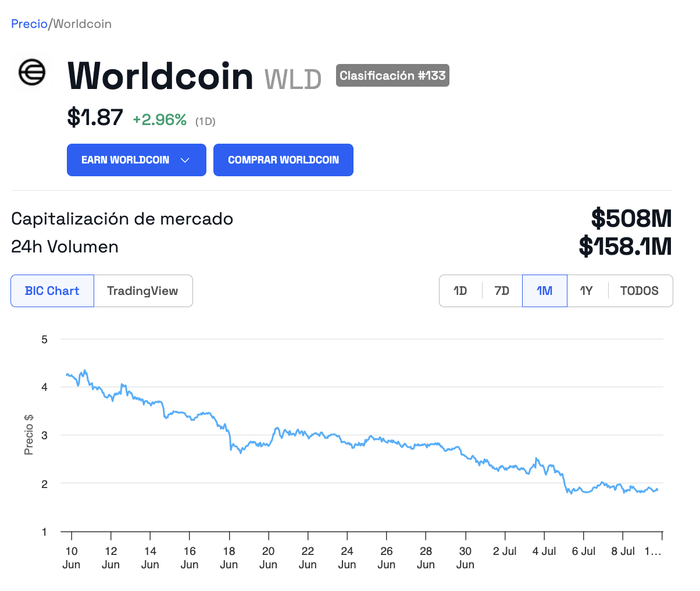Click the chevron on Earn Worldcoin
The height and width of the screenshot is (591, 700).
point(185,160)
